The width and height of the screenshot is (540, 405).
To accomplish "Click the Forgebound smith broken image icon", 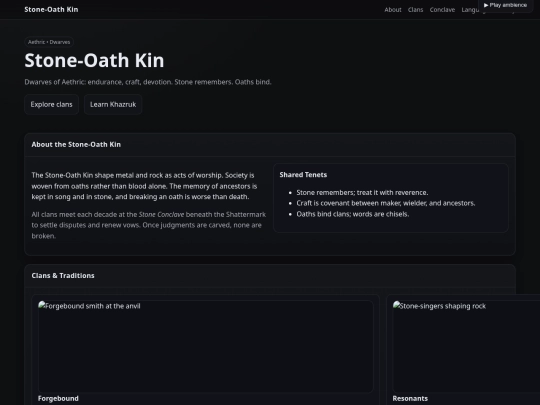I will [42, 305].
